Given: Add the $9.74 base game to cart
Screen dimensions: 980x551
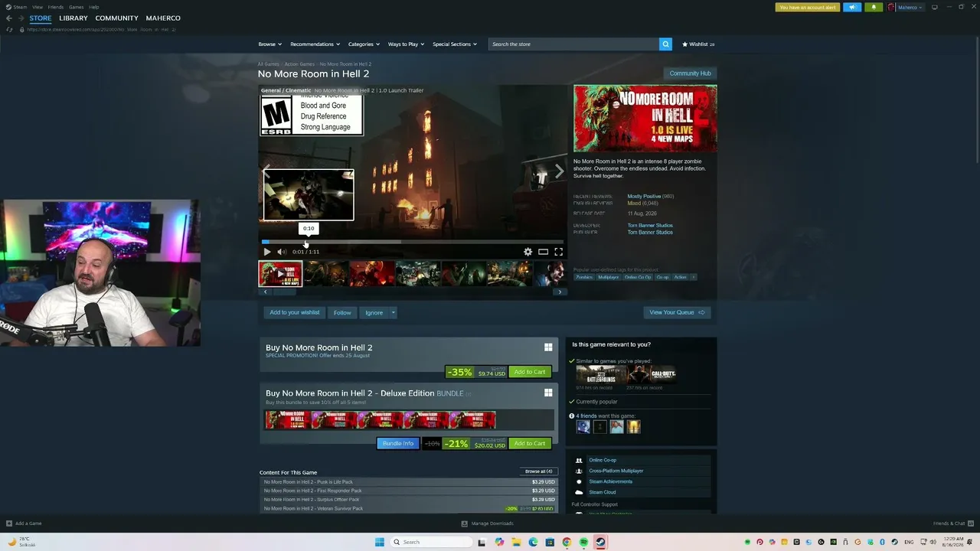Looking at the screenshot, I should click(530, 373).
